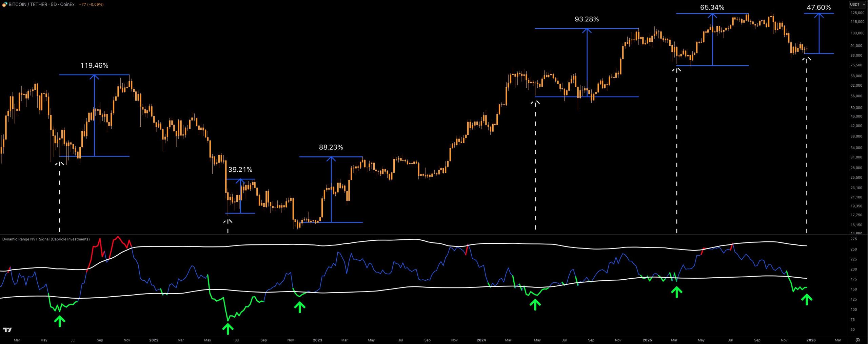Click the Bitcoin/Tether pair coin icon

(x=5, y=4)
